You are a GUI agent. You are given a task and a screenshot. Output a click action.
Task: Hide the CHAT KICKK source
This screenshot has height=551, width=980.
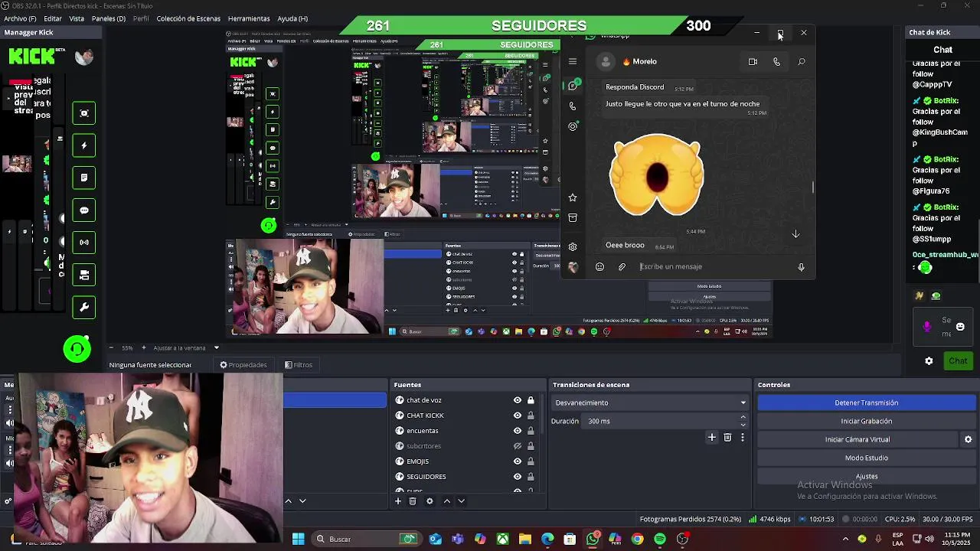(518, 416)
